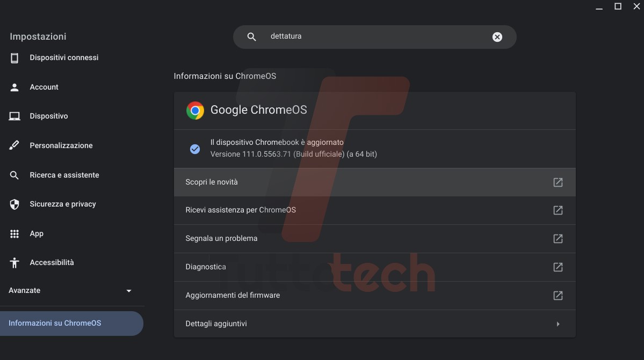Click the search magnifier icon
This screenshot has height=360, width=644.
pyautogui.click(x=251, y=37)
